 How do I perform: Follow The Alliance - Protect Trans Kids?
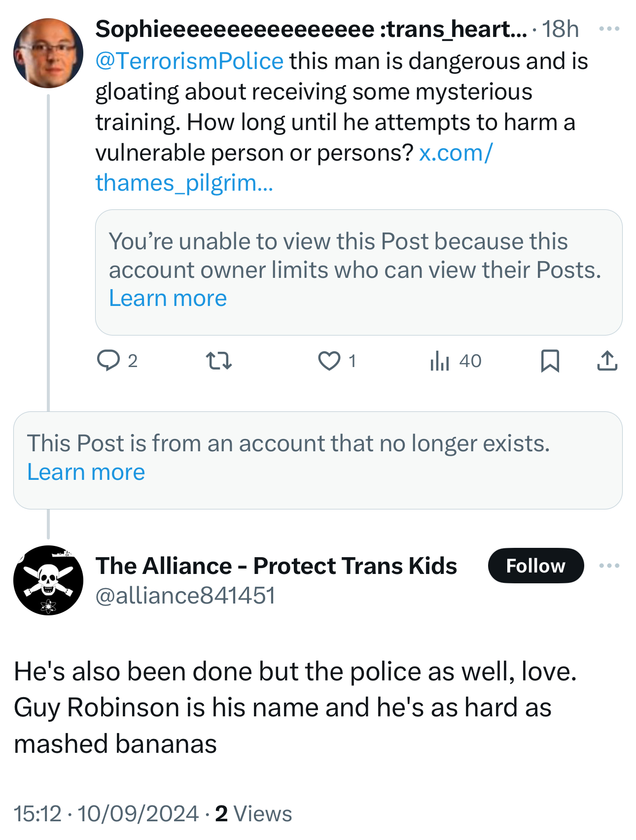point(535,566)
